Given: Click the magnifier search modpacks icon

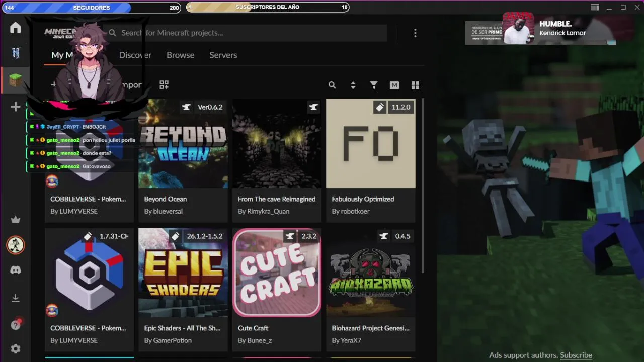Looking at the screenshot, I should [x=332, y=85].
